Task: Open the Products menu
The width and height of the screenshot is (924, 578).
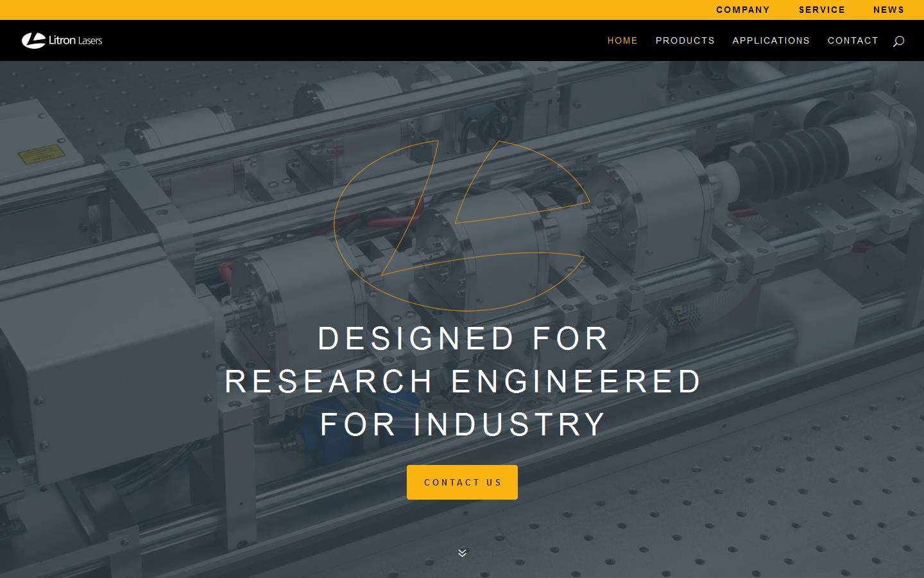Action: (685, 40)
